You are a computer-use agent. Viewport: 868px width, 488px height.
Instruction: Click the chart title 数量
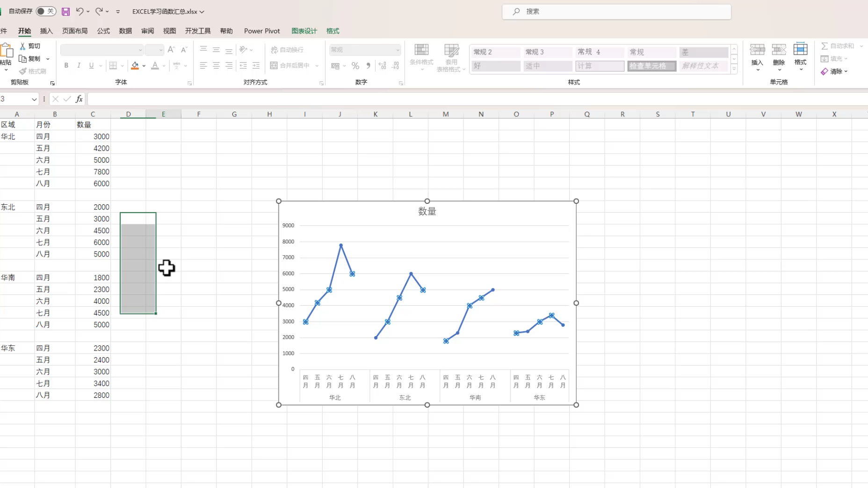pyautogui.click(x=427, y=211)
